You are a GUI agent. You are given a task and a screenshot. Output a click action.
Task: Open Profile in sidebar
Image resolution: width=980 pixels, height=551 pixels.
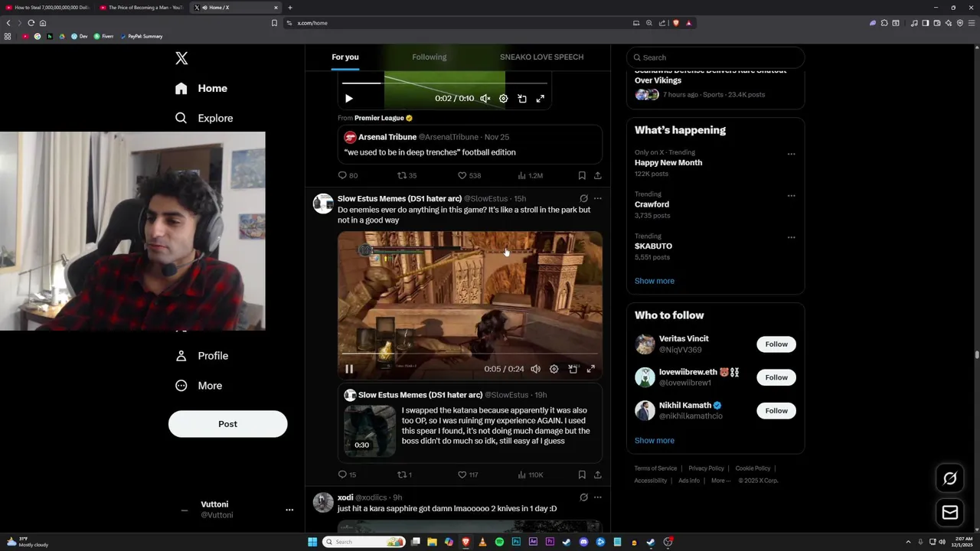pos(202,356)
